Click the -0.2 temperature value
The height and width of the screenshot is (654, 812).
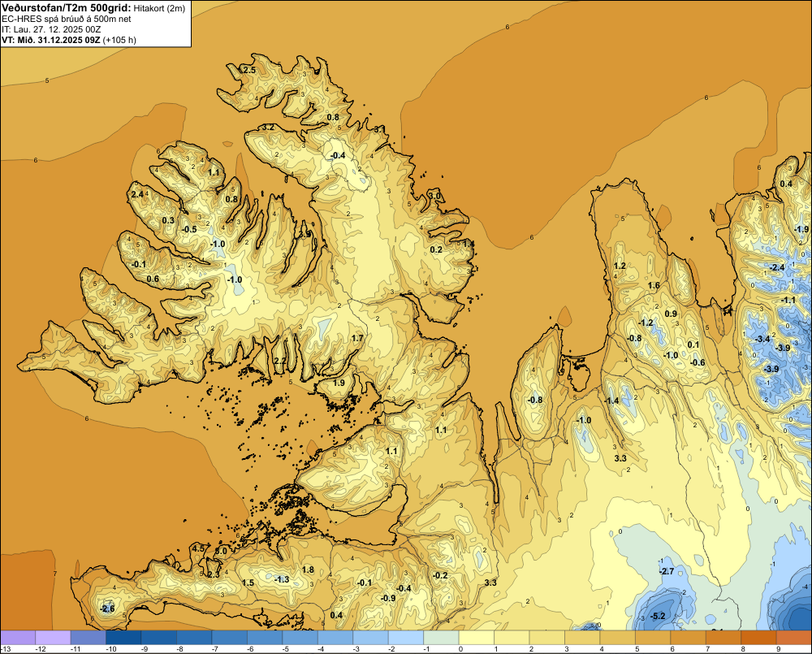[x=440, y=576]
